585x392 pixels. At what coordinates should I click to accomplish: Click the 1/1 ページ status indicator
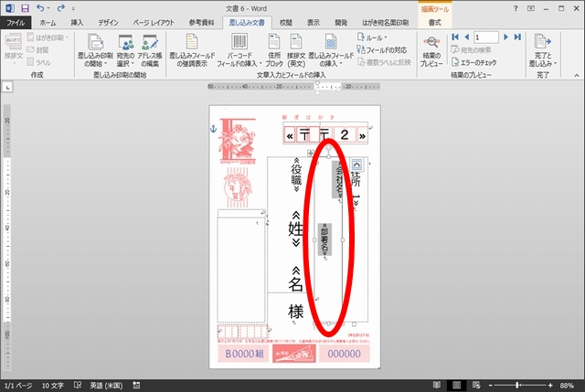click(x=17, y=386)
